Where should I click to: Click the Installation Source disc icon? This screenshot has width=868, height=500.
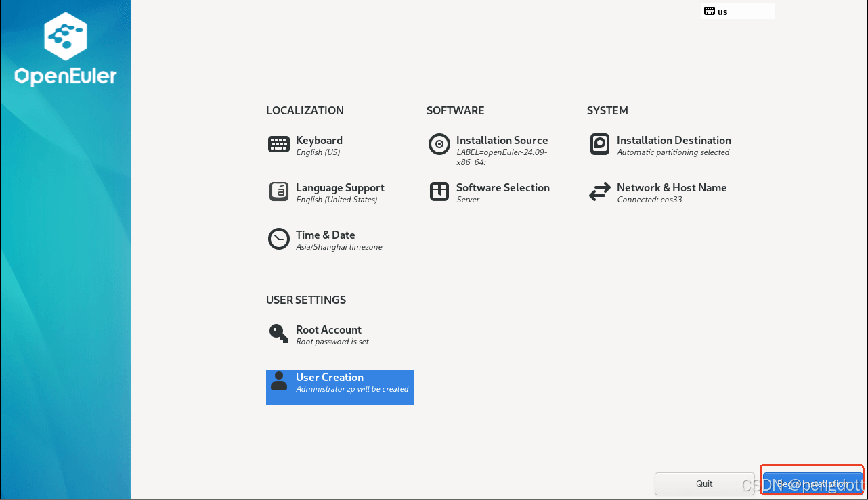439,144
